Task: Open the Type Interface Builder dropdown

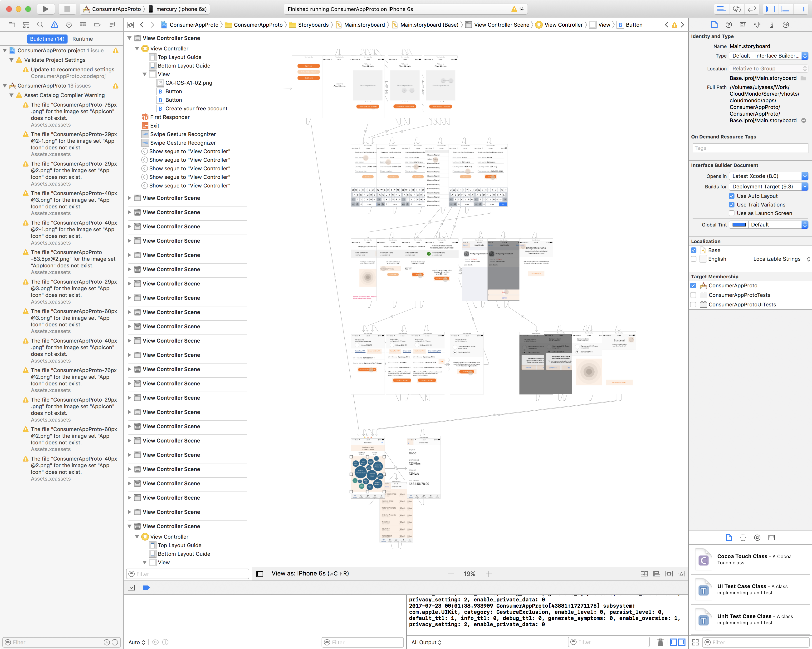Action: pyautogui.click(x=768, y=56)
